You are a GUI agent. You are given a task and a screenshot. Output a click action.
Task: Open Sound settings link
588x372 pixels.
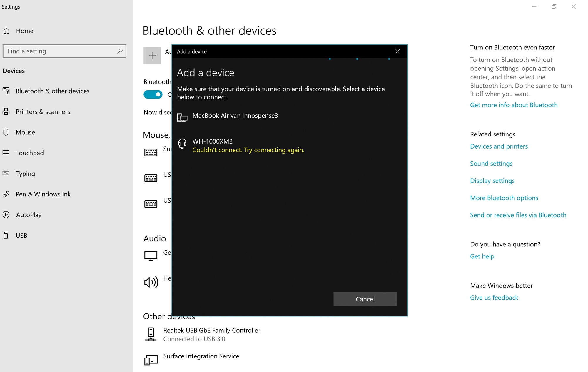point(491,164)
